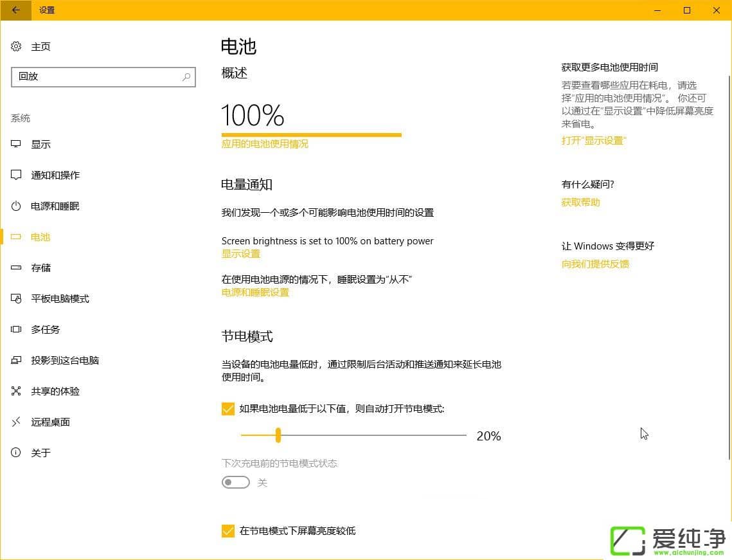Screen dimensions: 732x560
Task: Adjust the 20% battery saver slider
Action: 278,435
